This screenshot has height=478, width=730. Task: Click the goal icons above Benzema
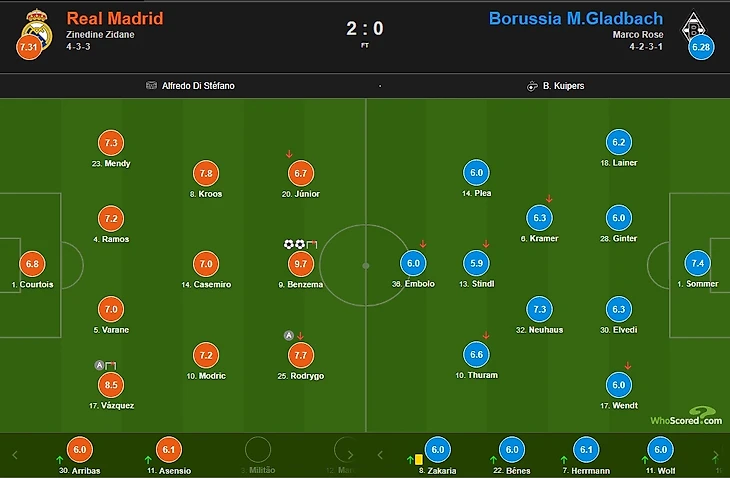294,244
